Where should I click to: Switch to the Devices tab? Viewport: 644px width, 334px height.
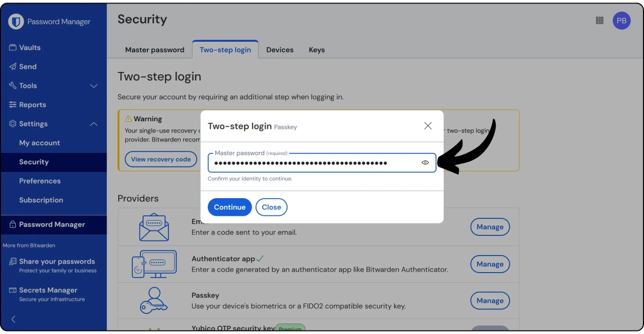(x=280, y=50)
